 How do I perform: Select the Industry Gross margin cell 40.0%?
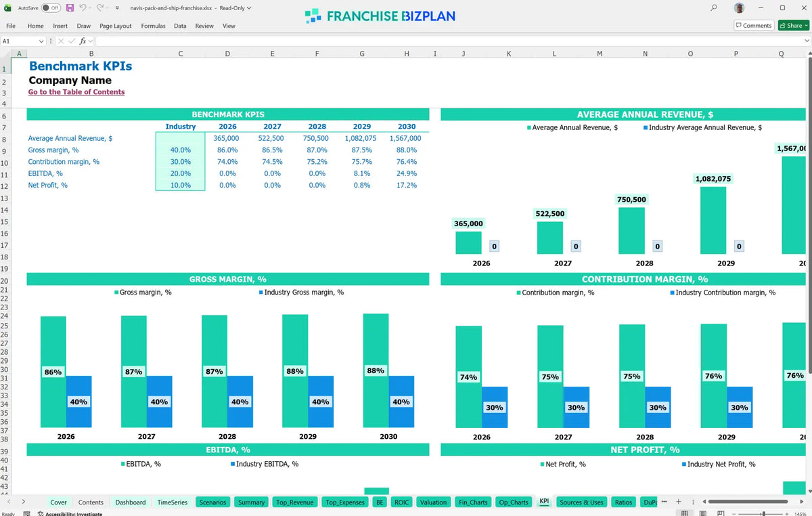click(180, 150)
